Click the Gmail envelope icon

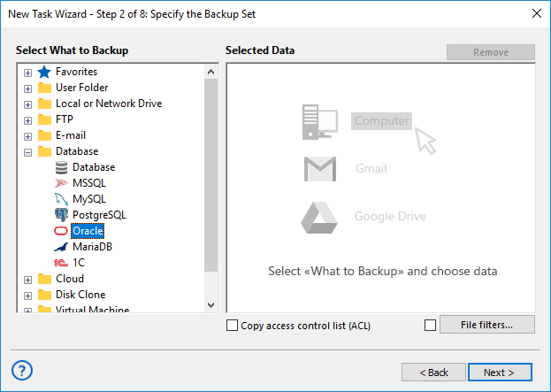(x=320, y=169)
